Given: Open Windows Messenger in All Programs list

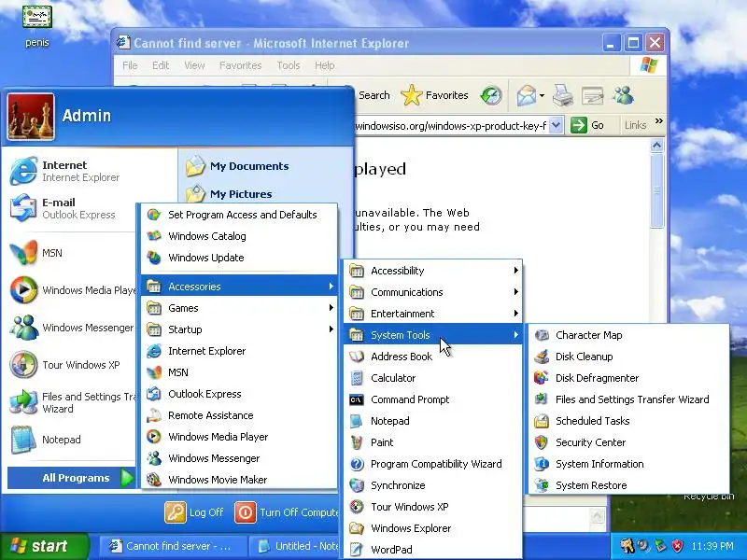Looking at the screenshot, I should coord(239,458).
